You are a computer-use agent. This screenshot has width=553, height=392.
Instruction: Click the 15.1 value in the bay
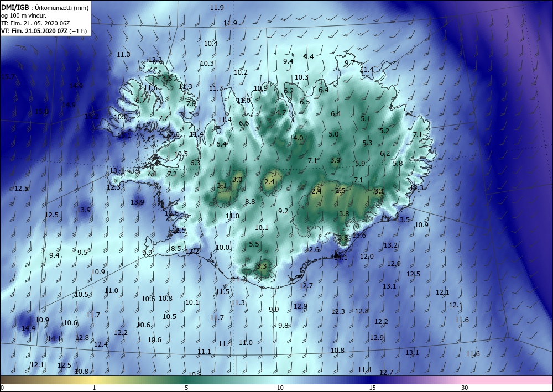(x=124, y=135)
